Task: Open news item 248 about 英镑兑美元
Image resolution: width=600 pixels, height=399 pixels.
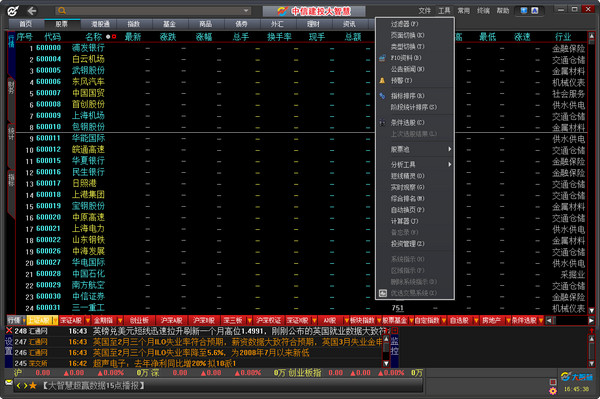Action: (x=197, y=331)
